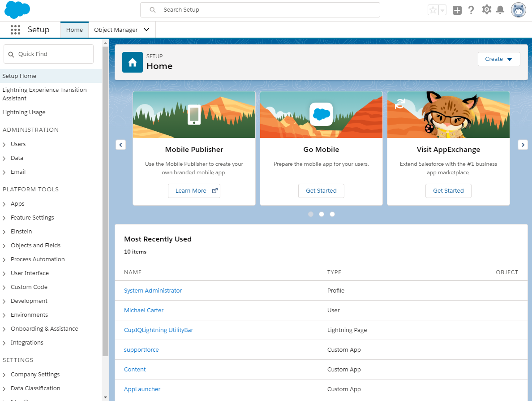Expand the Company Settings node
This screenshot has width=532, height=401.
(4, 375)
